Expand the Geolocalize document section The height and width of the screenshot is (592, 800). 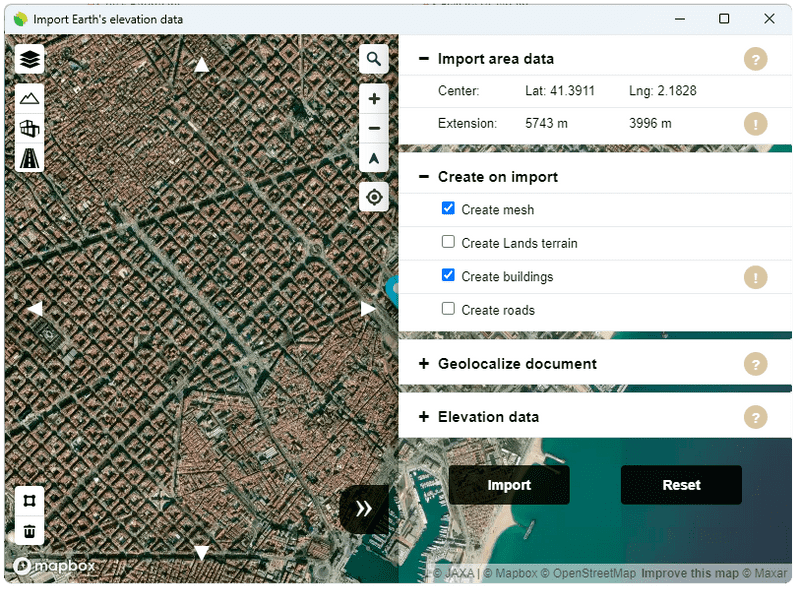coord(424,364)
